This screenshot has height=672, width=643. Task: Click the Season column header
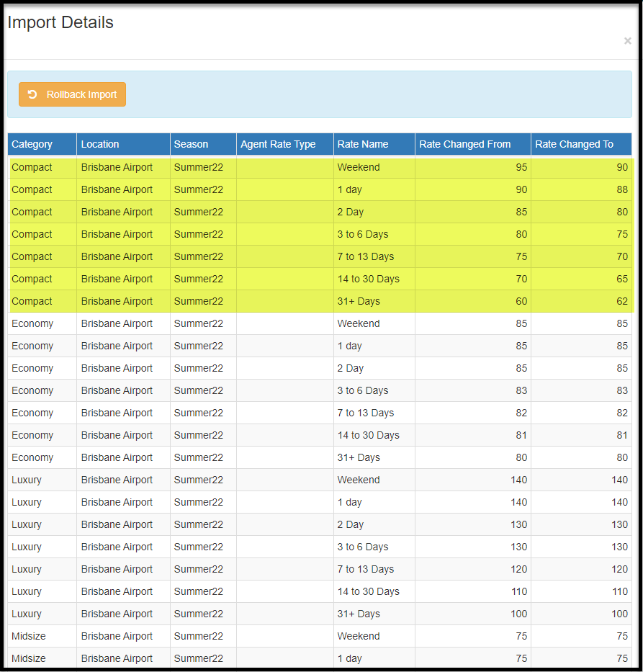(203, 144)
